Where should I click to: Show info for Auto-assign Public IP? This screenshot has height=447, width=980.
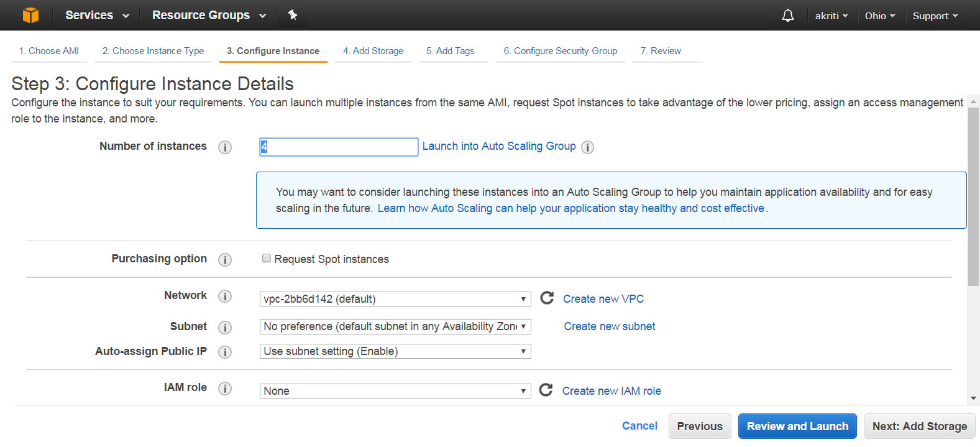[225, 352]
